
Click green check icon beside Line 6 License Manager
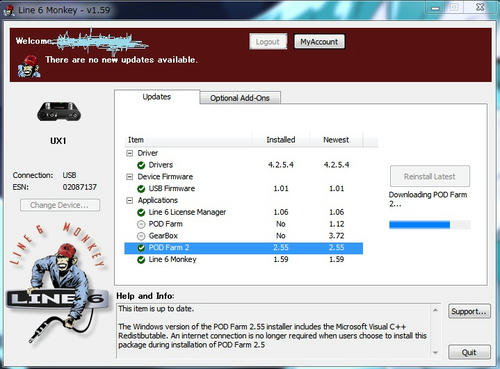(x=141, y=212)
